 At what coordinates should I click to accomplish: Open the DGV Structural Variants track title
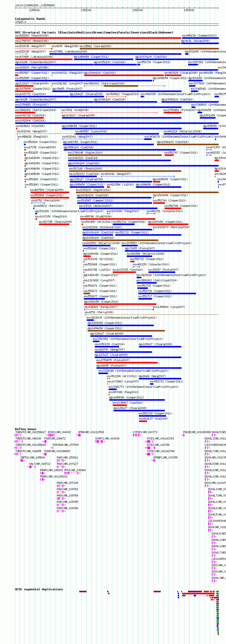click(x=94, y=32)
